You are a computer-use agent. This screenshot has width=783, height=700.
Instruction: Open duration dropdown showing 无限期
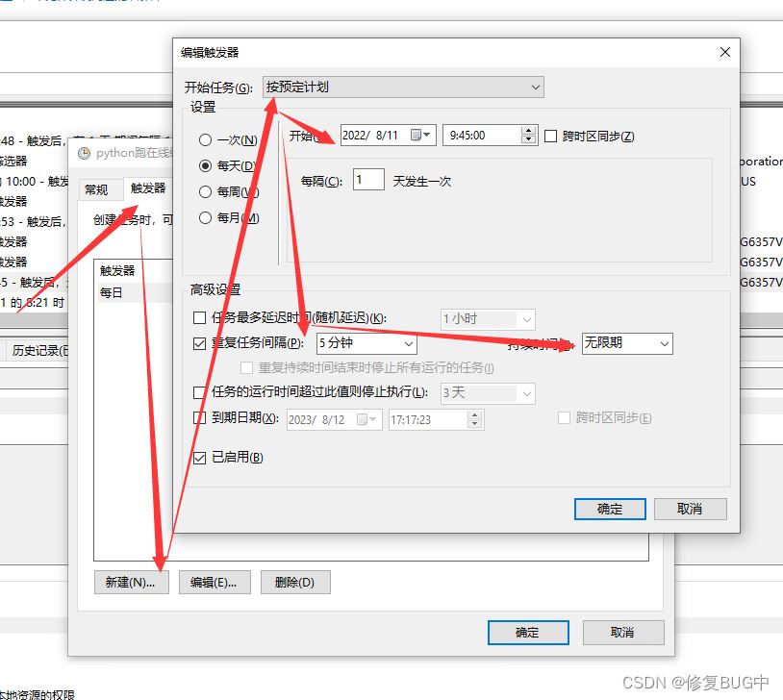[627, 343]
